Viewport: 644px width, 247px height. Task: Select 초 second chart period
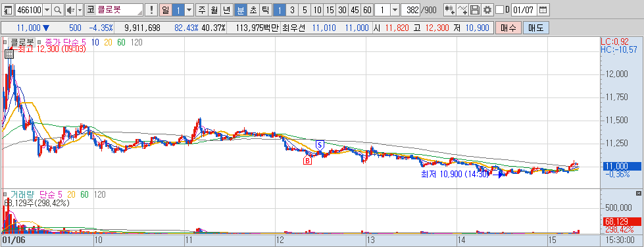tap(253, 10)
